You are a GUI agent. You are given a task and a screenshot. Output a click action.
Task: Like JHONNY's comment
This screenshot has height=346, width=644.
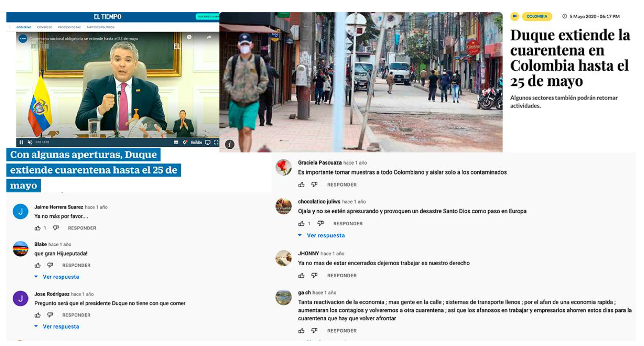(x=301, y=275)
